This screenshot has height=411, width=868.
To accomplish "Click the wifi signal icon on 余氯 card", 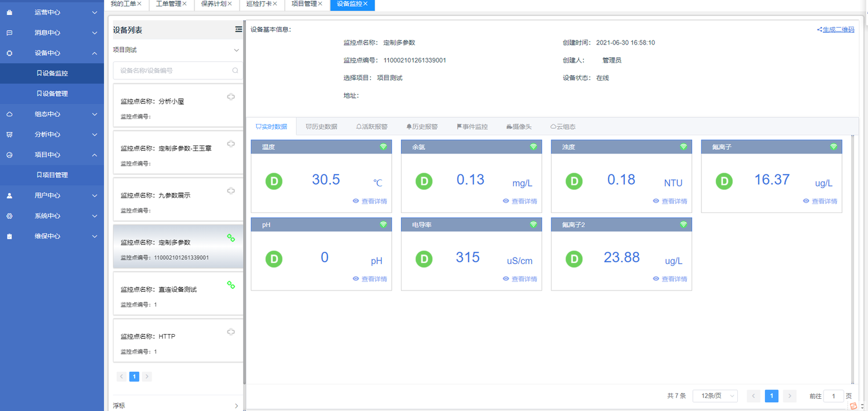I will tap(534, 147).
